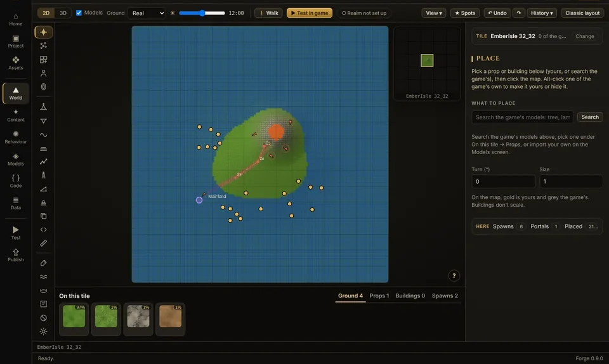Click the Size input field
The image size is (609, 364).
coord(570,181)
